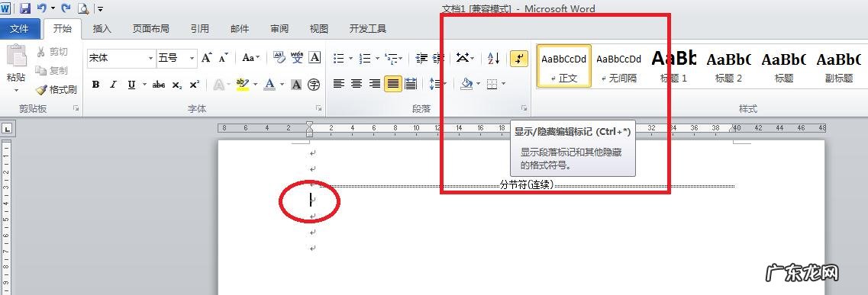Expand the Undo history dropdown arrow

(x=53, y=8)
